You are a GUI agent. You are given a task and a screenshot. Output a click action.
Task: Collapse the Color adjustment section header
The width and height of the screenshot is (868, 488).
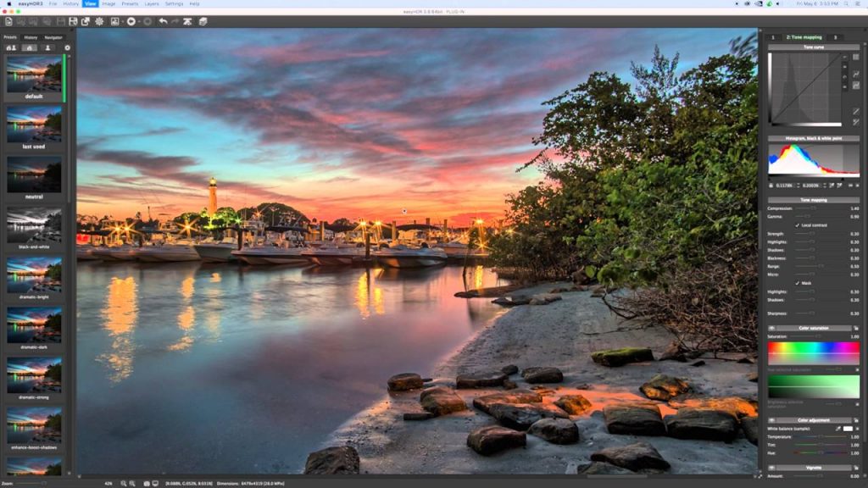[x=813, y=420]
